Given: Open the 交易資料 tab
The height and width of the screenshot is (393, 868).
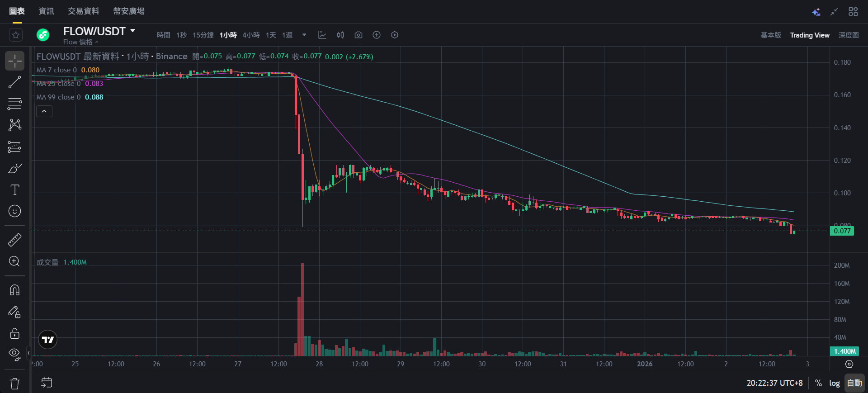Looking at the screenshot, I should [x=84, y=11].
